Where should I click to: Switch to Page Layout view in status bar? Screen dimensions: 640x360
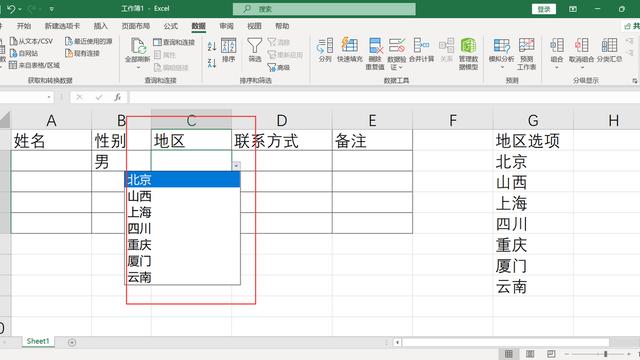pos(530,354)
